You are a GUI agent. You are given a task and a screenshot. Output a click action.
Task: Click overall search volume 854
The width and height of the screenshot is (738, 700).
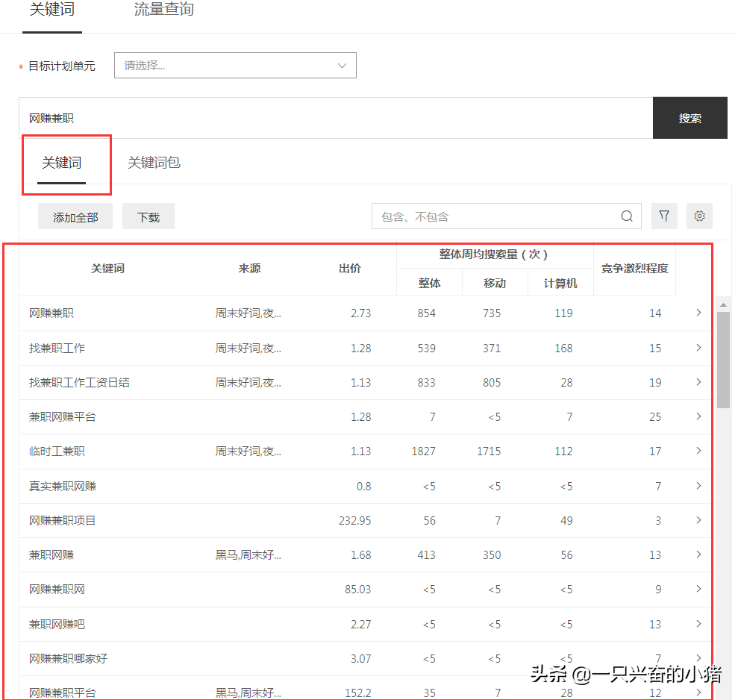pos(426,313)
